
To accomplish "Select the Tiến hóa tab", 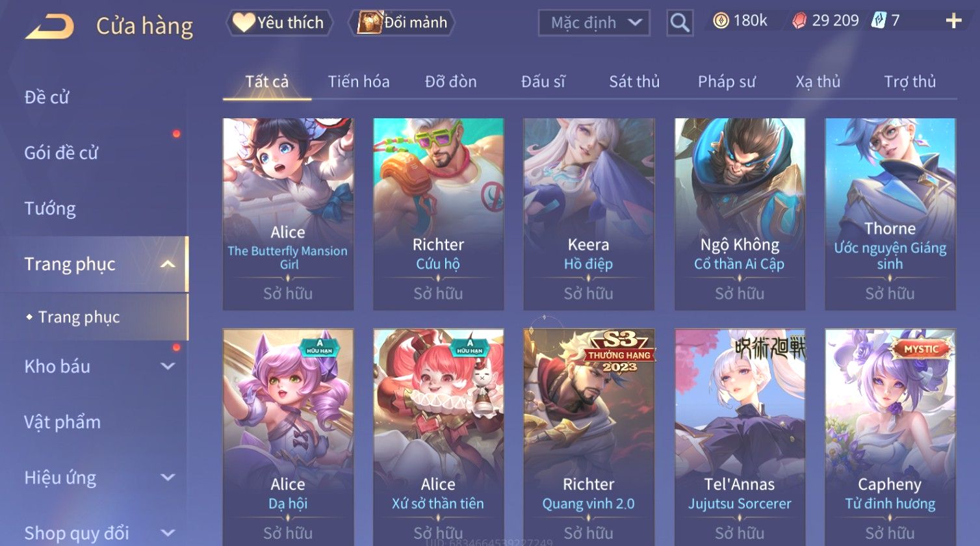I will pos(359,81).
